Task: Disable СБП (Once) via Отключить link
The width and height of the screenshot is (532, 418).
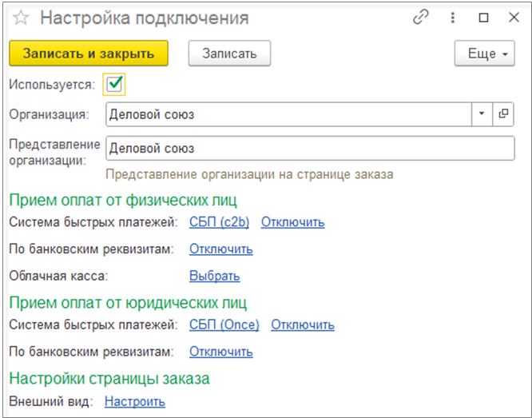Action: [x=303, y=324]
